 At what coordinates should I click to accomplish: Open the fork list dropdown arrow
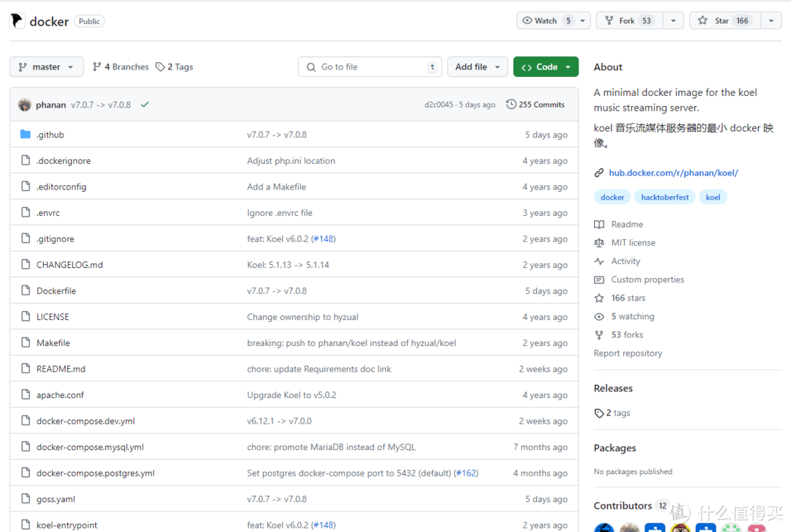[673, 20]
